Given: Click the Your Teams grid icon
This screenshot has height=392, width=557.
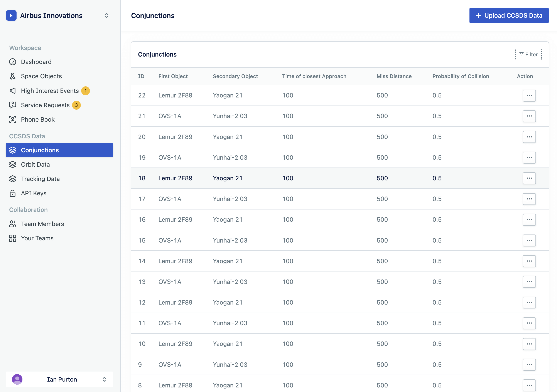Looking at the screenshot, I should (x=13, y=238).
